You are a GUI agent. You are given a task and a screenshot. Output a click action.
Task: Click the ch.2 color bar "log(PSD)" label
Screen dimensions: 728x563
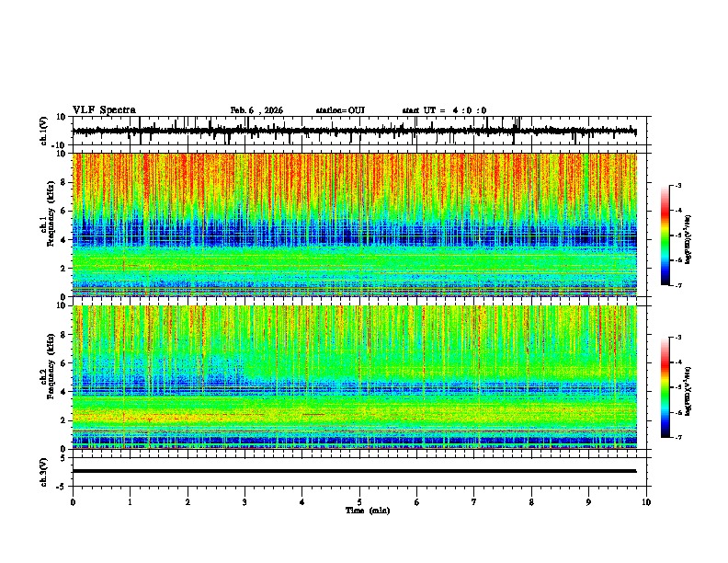pyautogui.click(x=688, y=391)
